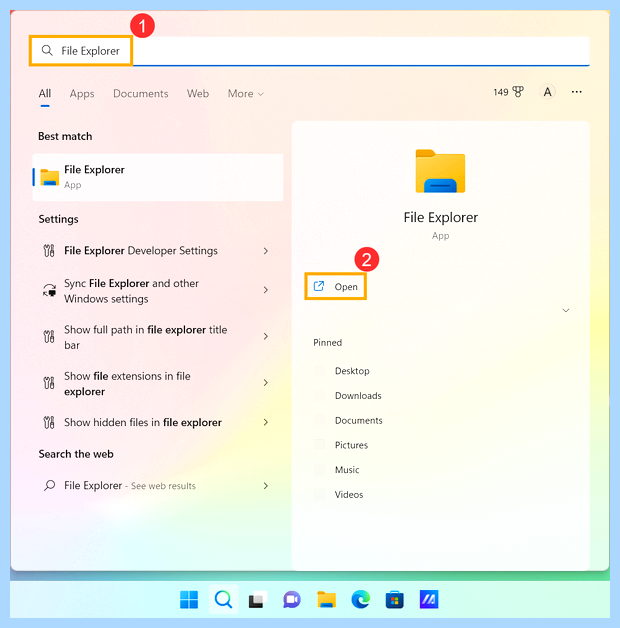Open the three-dot options menu
This screenshot has width=620, height=628.
tap(576, 92)
